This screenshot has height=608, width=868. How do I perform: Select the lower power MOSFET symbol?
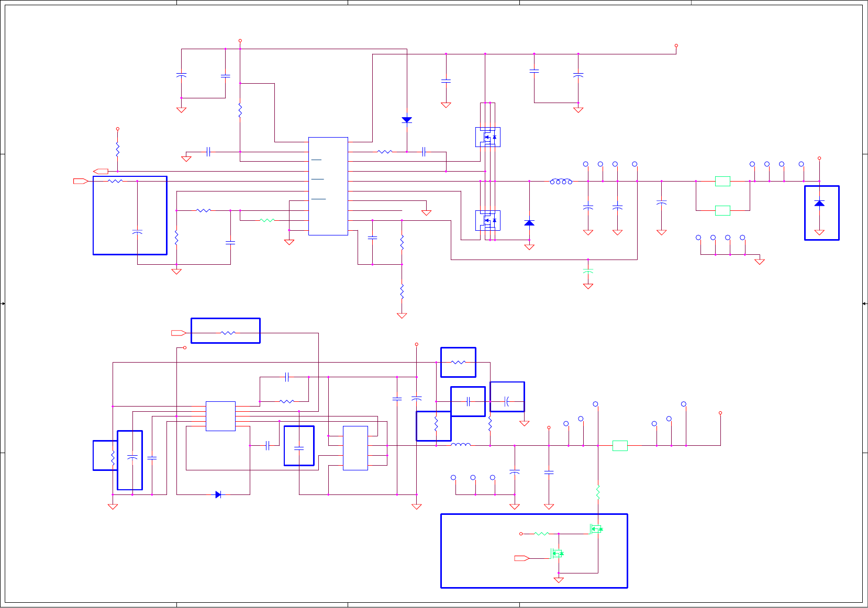coord(488,220)
